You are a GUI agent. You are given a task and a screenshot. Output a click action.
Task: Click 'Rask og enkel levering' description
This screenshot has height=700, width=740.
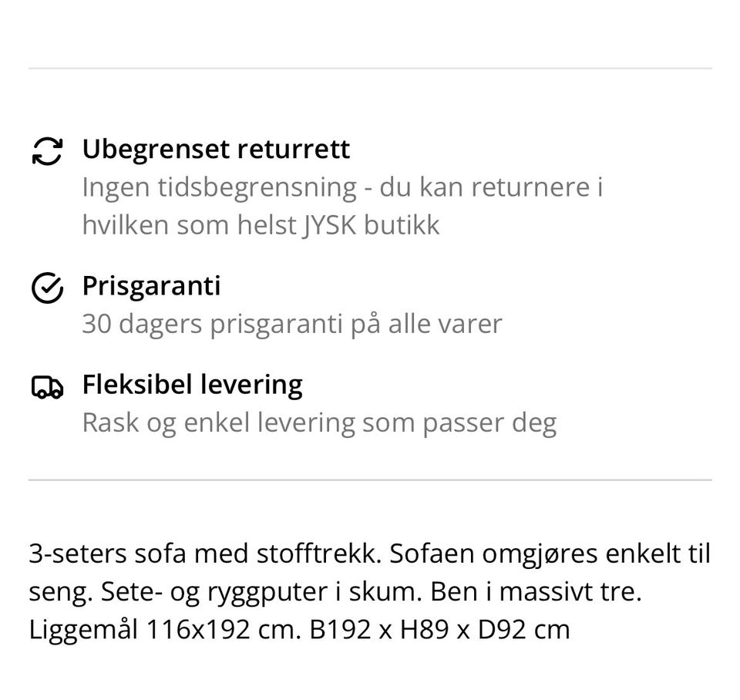(319, 422)
